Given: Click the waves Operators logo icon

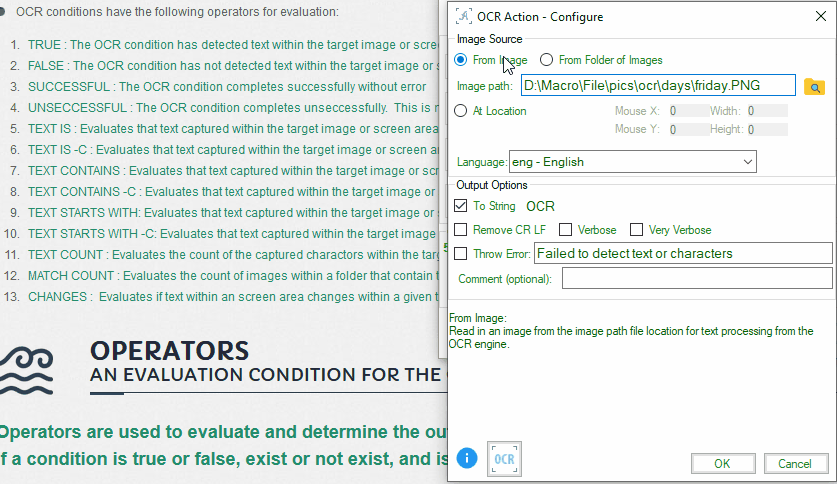Looking at the screenshot, I should (x=26, y=370).
